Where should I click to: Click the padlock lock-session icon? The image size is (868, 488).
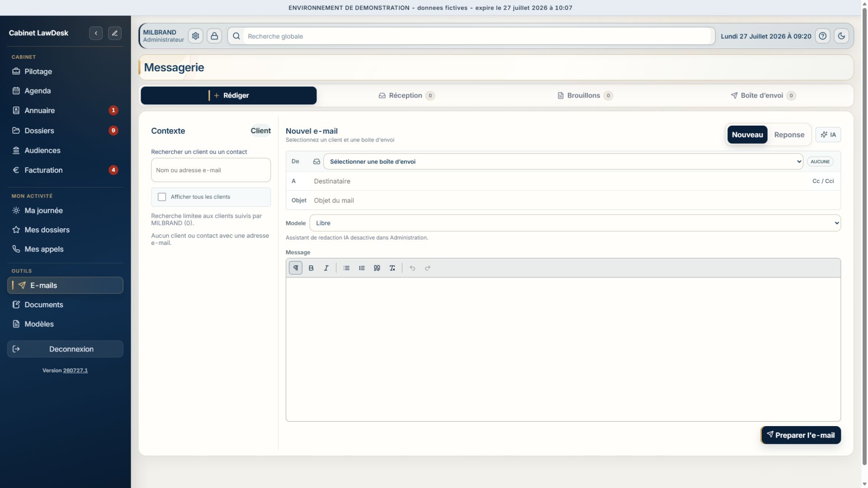pos(214,36)
